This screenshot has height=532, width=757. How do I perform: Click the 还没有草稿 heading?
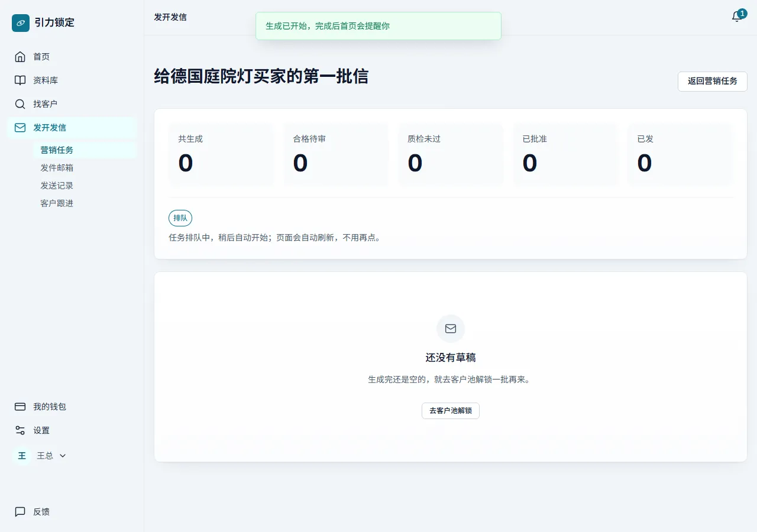[x=451, y=358]
